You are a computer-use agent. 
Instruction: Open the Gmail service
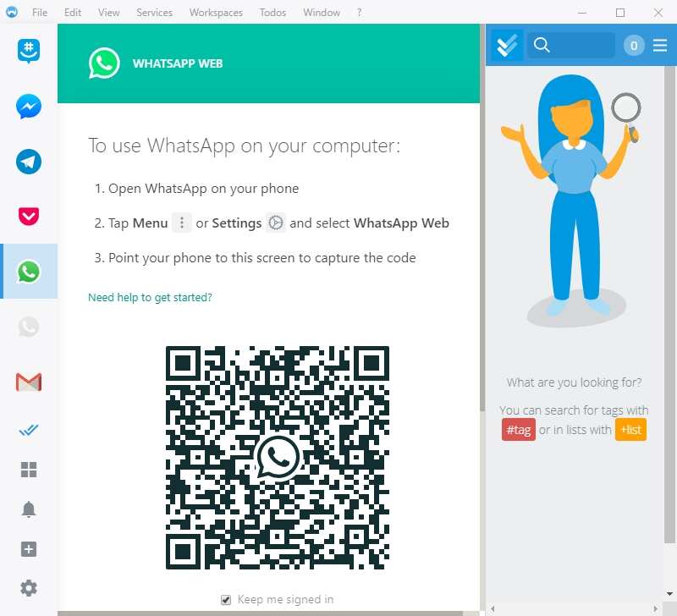28,382
